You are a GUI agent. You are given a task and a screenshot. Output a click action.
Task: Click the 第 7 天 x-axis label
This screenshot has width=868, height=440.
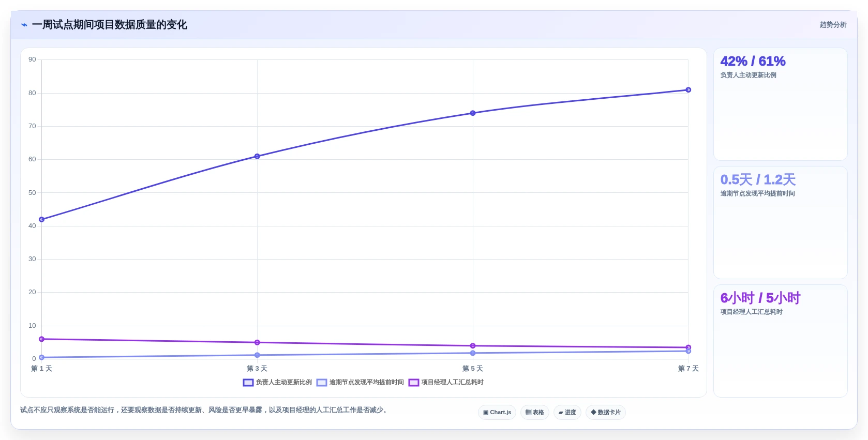click(x=689, y=369)
